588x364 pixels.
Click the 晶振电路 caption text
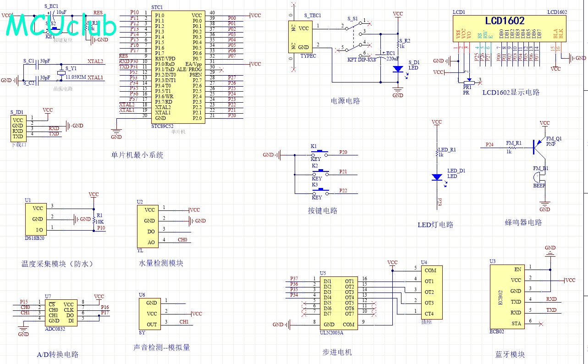point(63,89)
